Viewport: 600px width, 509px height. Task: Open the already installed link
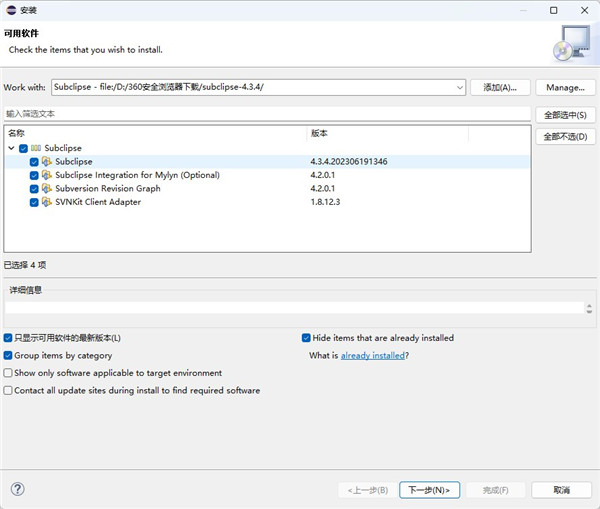tap(372, 356)
